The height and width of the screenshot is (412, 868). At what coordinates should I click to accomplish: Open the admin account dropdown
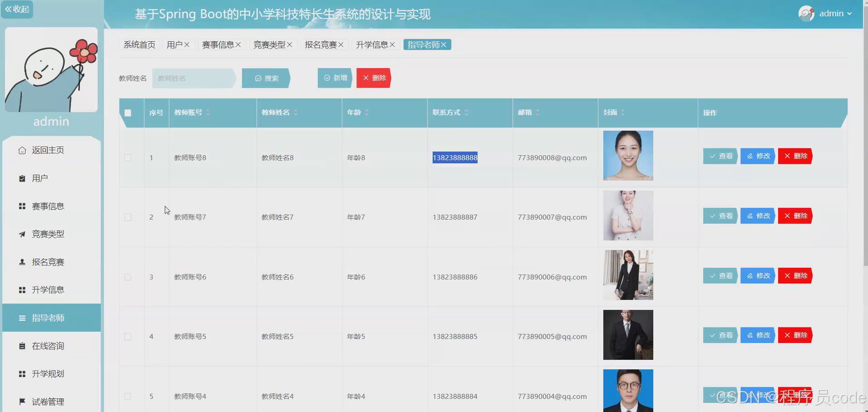pos(835,14)
